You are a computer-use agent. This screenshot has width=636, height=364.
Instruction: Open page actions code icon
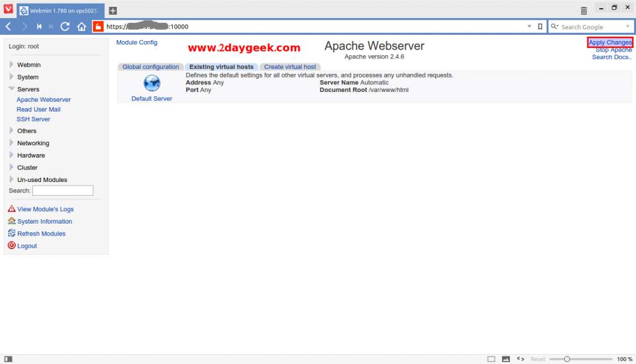click(x=520, y=359)
